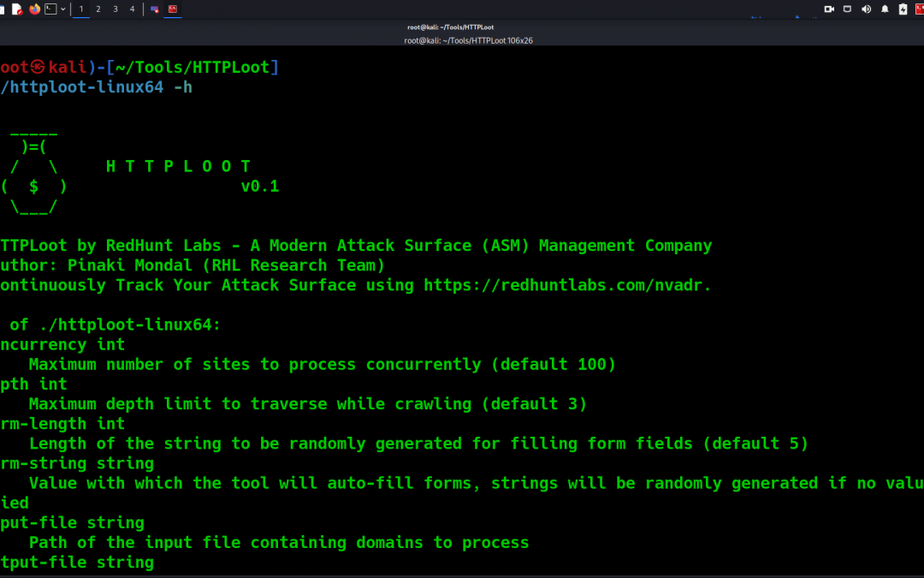924x578 pixels.
Task: Click the httploot-linux64 -h command text
Action: click(96, 87)
